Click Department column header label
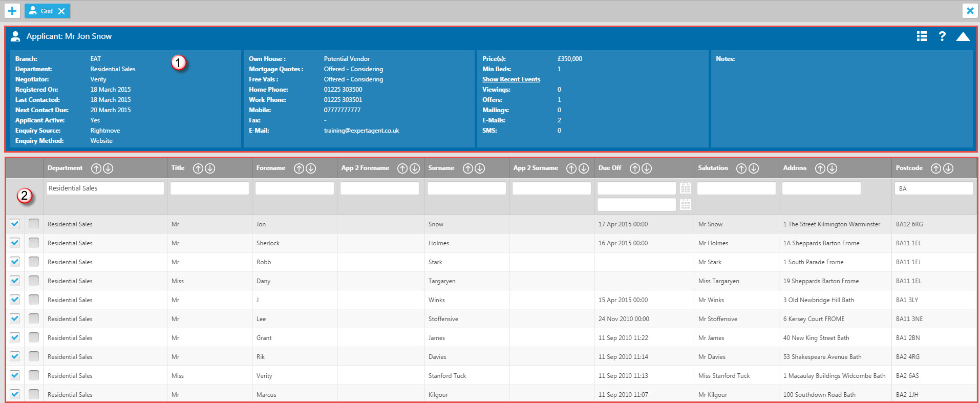Viewport: 980px width, 403px height. 65,168
